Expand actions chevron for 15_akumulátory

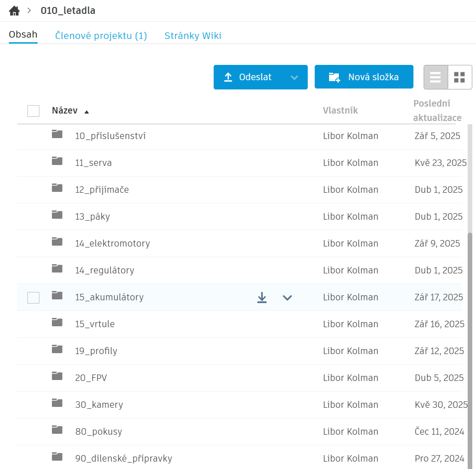[x=287, y=298]
